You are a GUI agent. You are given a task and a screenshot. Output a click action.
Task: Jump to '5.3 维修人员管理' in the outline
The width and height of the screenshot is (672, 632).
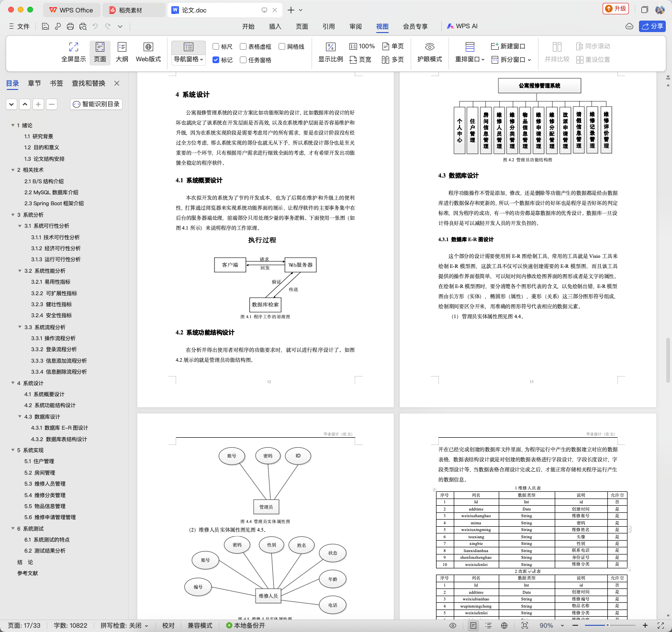click(x=45, y=484)
